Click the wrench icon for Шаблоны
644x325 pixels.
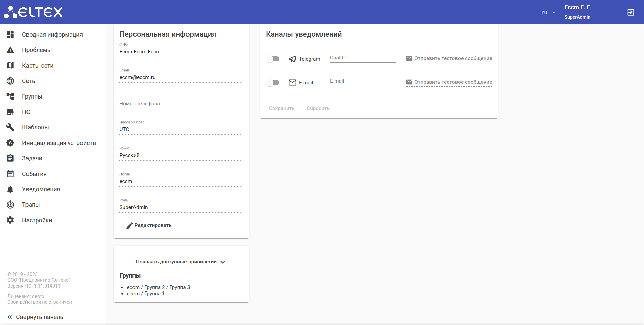pyautogui.click(x=10, y=127)
